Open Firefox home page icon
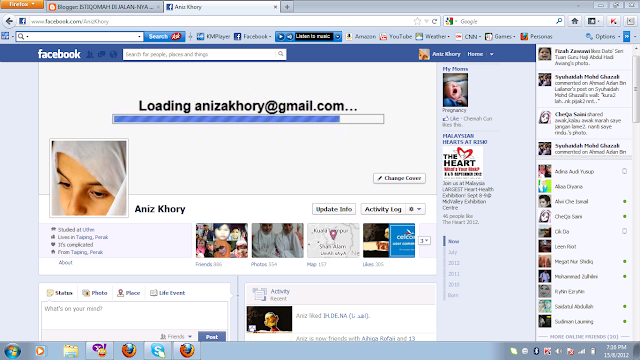640x360 pixels. 575,21
